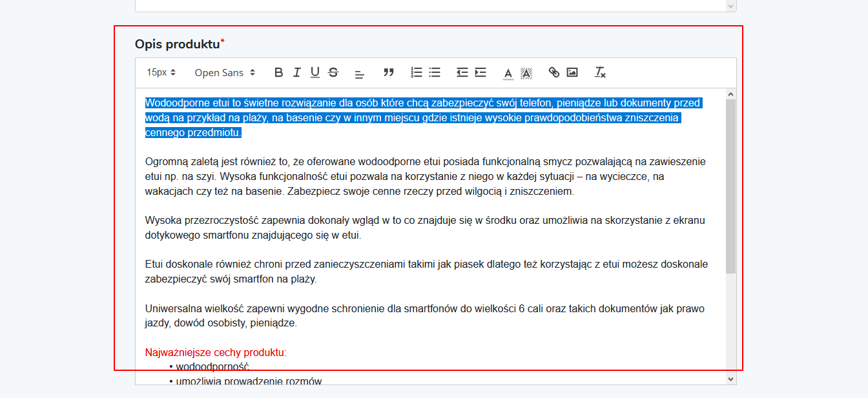Click paragraph starting "Wysoka przezroczystość zapewnia"
The width and height of the screenshot is (868, 398).
coord(425,228)
